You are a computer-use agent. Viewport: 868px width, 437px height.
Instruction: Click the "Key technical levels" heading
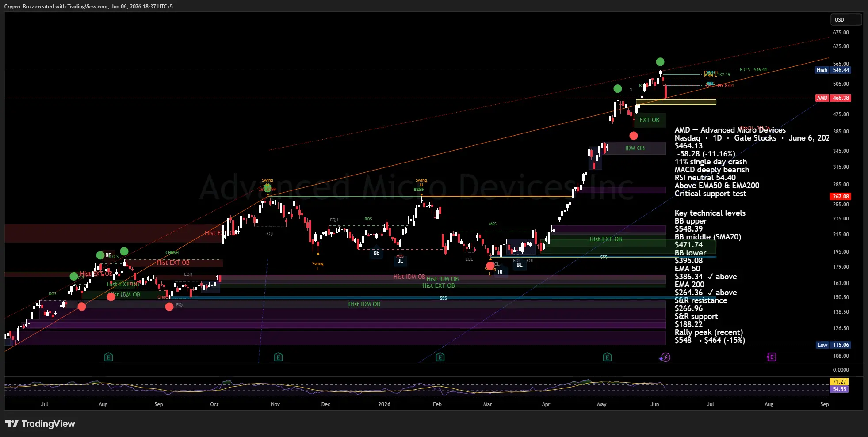point(710,213)
